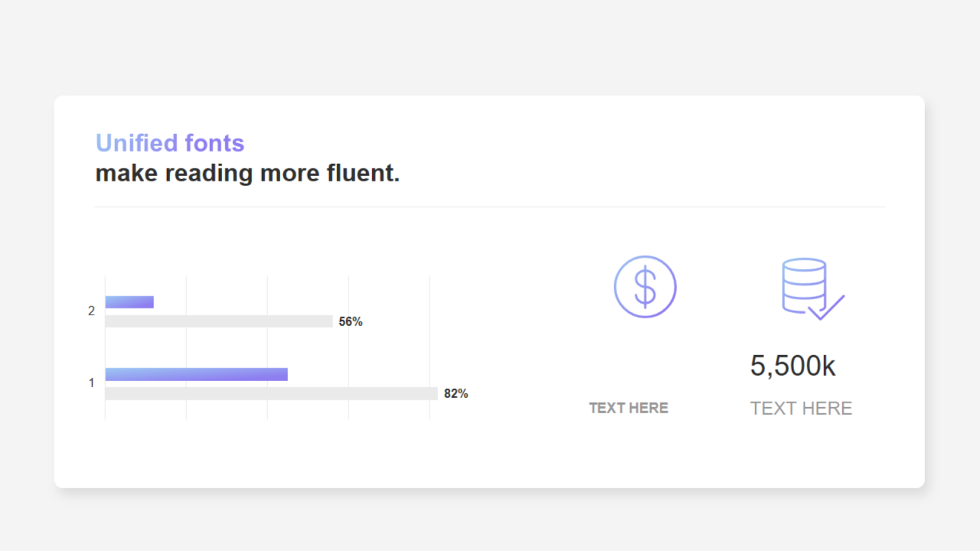The height and width of the screenshot is (551, 980).
Task: Select the 56% data label
Action: (x=351, y=322)
